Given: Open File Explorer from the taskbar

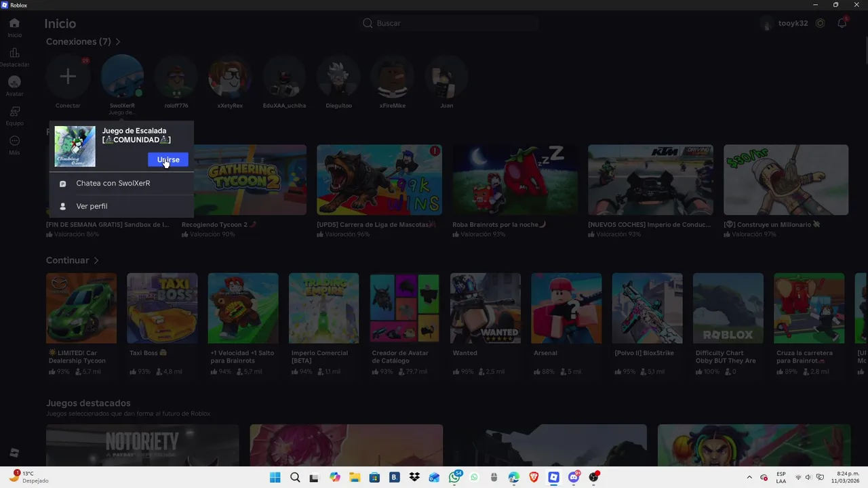Looking at the screenshot, I should coord(355,477).
